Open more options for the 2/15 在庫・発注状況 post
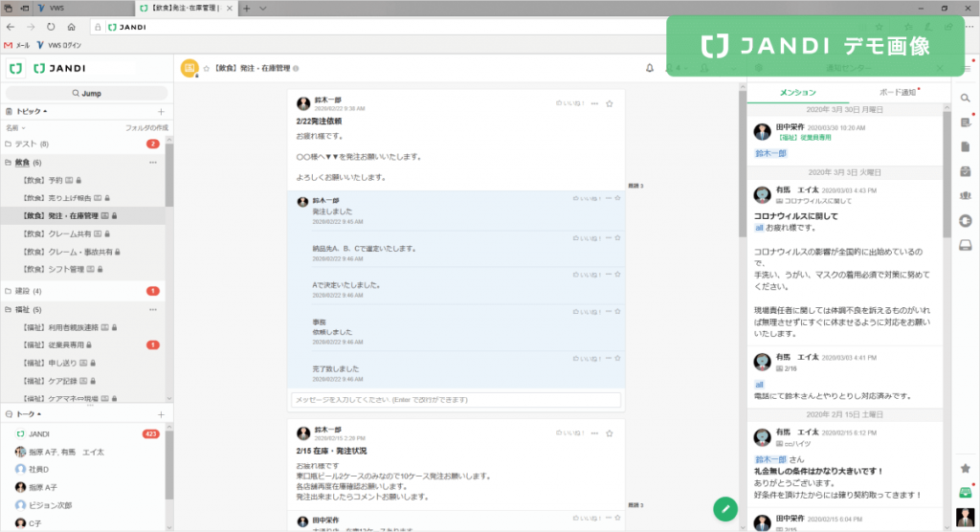Image resolution: width=980 pixels, height=532 pixels. [x=594, y=433]
